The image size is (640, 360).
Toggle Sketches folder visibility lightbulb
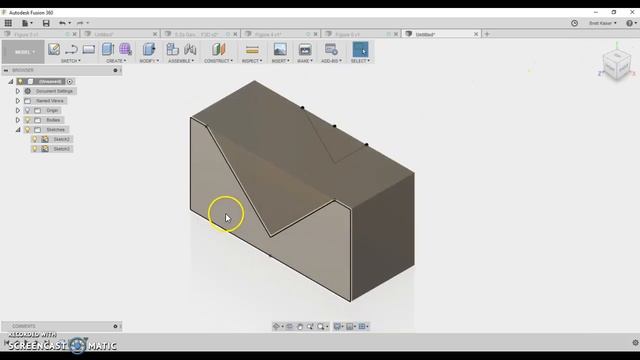(28, 130)
